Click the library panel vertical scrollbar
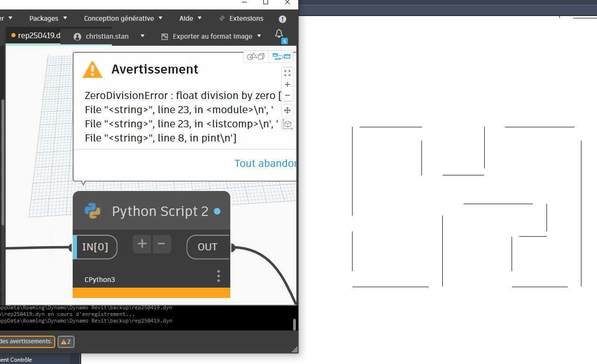The image size is (597, 364). (2, 163)
